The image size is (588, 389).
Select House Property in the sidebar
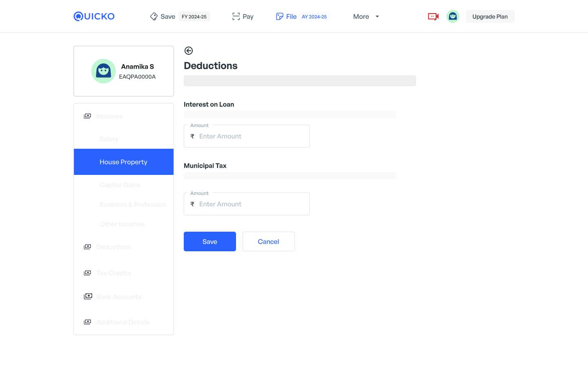click(123, 162)
